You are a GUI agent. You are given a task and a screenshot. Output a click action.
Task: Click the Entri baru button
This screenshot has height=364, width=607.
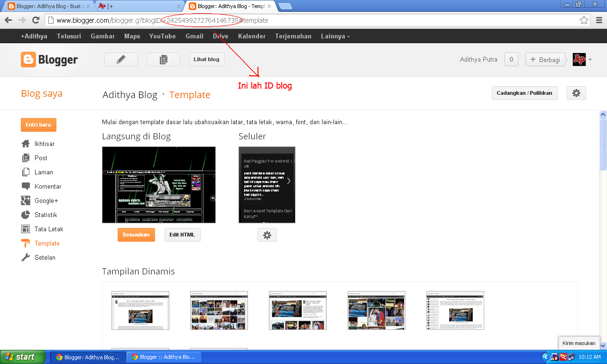coord(38,125)
